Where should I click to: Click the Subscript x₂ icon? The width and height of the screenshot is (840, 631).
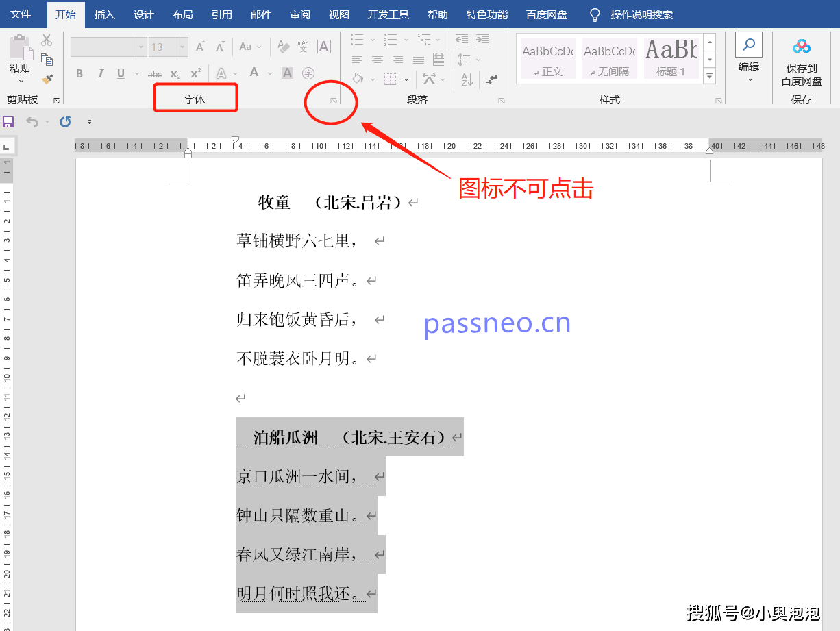click(175, 74)
